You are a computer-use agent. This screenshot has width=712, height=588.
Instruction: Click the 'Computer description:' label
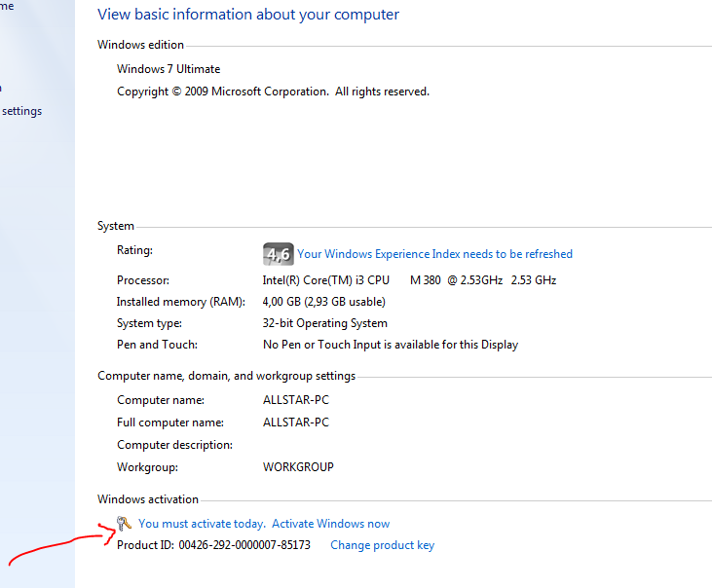point(174,445)
